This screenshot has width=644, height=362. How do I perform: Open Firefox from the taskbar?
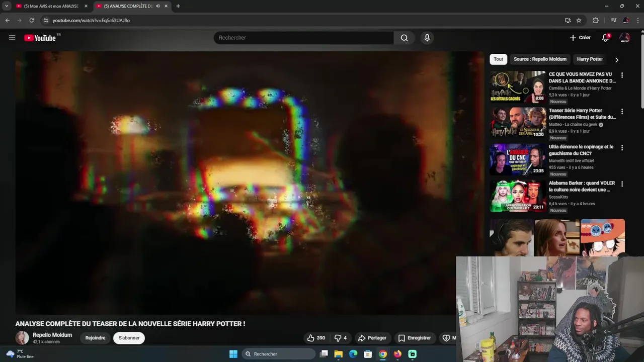(397, 354)
